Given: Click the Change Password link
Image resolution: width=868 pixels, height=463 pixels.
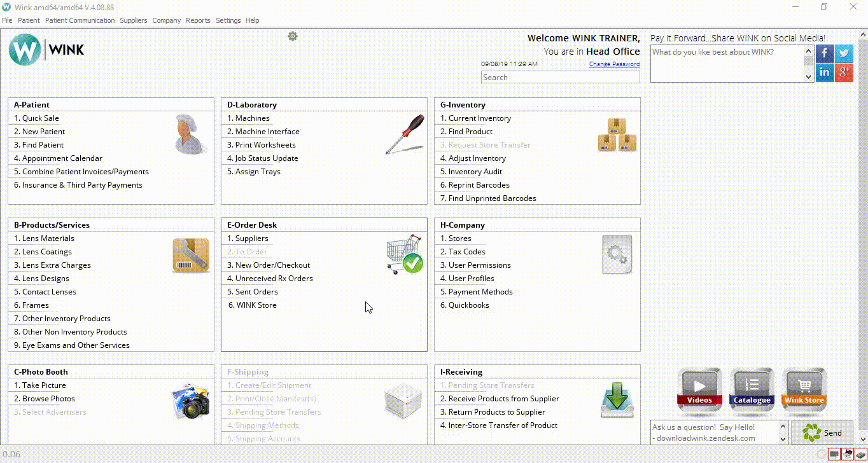Looking at the screenshot, I should click(x=614, y=64).
